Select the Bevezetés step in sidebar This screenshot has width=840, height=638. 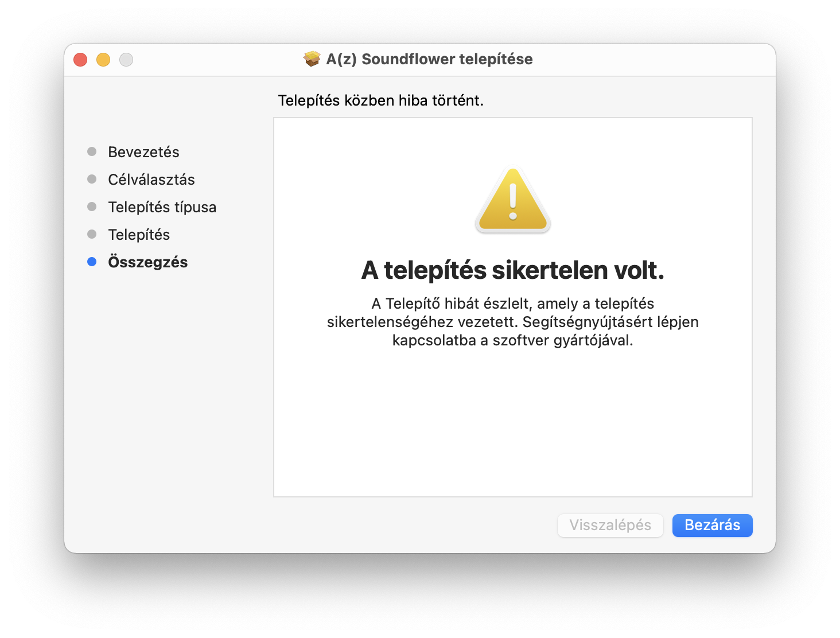coord(143,152)
